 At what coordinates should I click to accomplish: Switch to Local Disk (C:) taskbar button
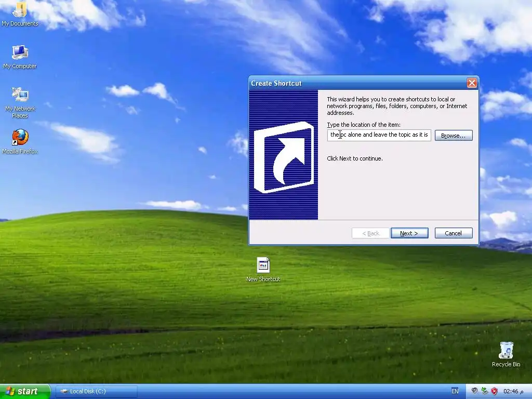[96, 391]
